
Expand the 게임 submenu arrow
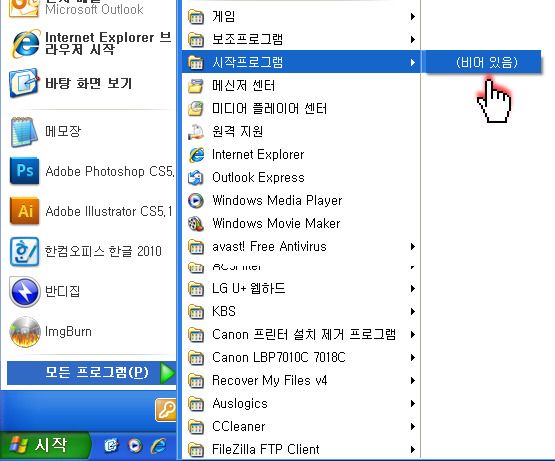(412, 16)
